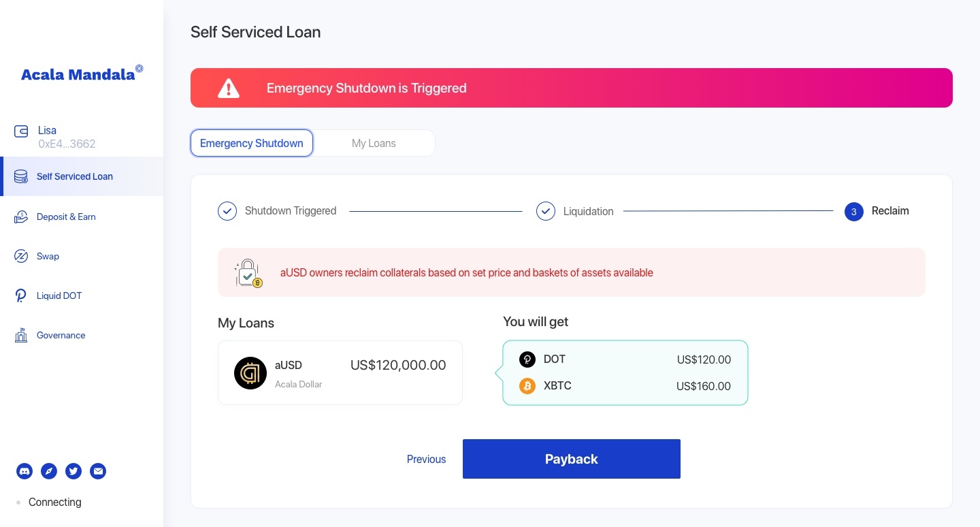This screenshot has width=980, height=527.
Task: Click the Swap icon in sidebar
Action: pyautogui.click(x=21, y=256)
